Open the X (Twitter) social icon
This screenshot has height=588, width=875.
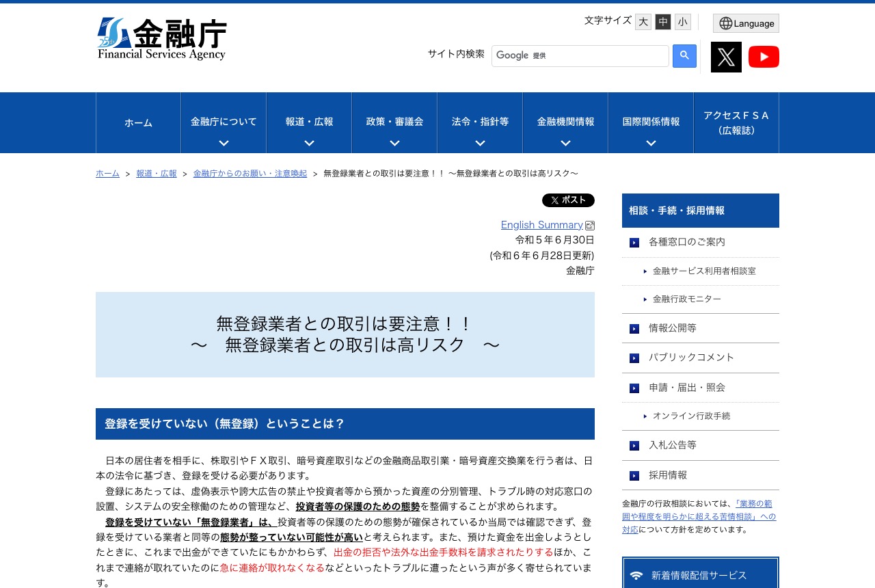click(x=726, y=57)
